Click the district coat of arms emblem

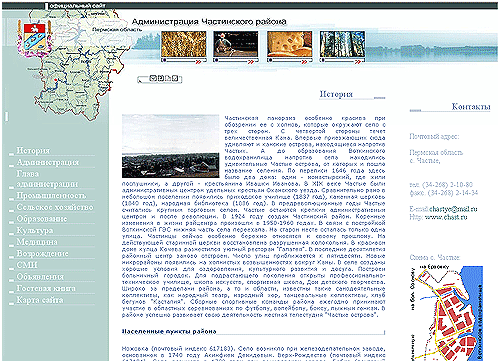(x=34, y=37)
